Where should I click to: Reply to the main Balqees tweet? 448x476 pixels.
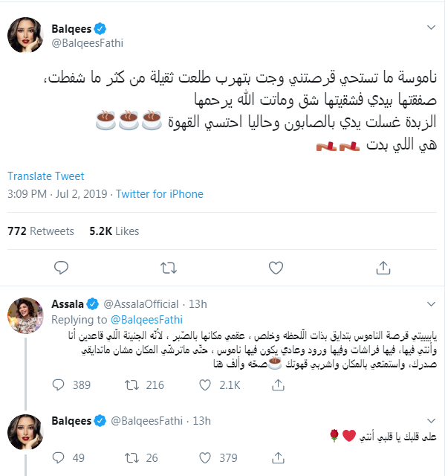[x=62, y=266]
